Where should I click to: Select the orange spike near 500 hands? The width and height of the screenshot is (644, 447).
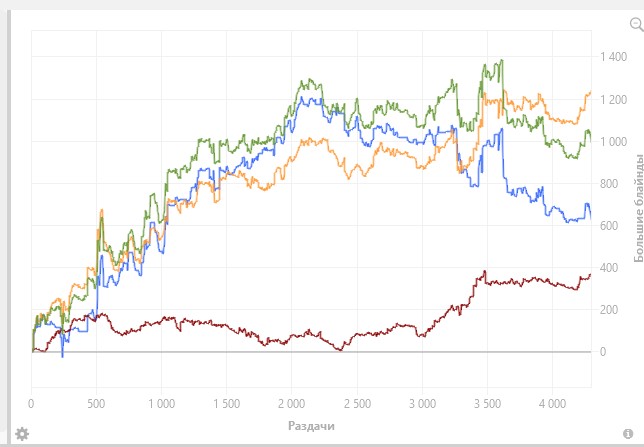pyautogui.click(x=101, y=210)
